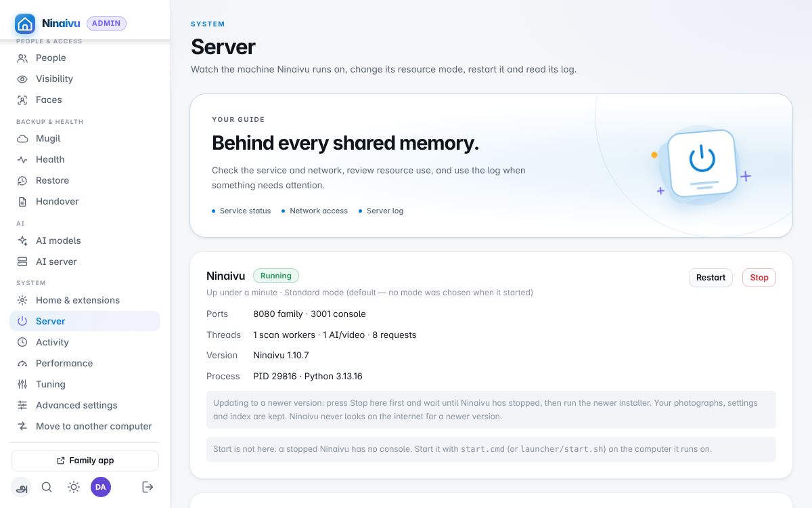The width and height of the screenshot is (812, 508).
Task: Open Move to another computer
Action: pos(85,426)
